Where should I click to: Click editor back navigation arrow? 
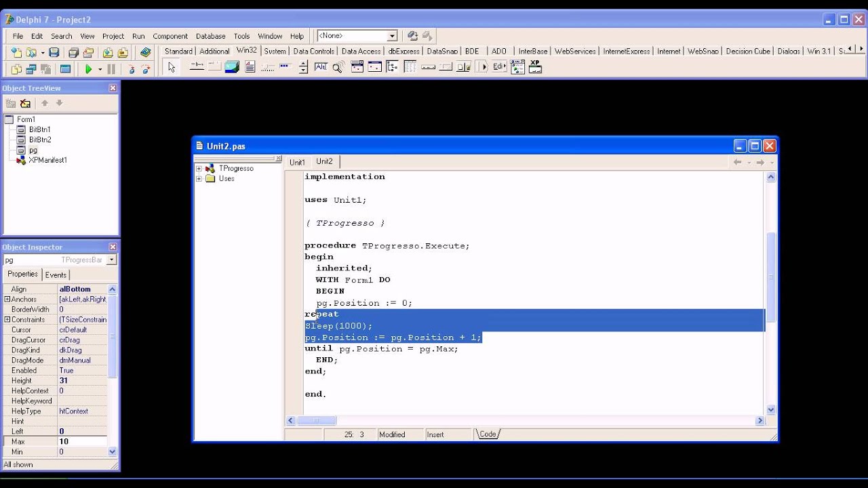(x=737, y=162)
